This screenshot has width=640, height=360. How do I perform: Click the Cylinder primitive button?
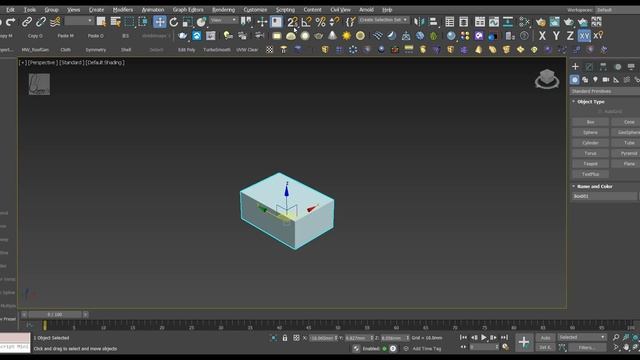coord(590,143)
